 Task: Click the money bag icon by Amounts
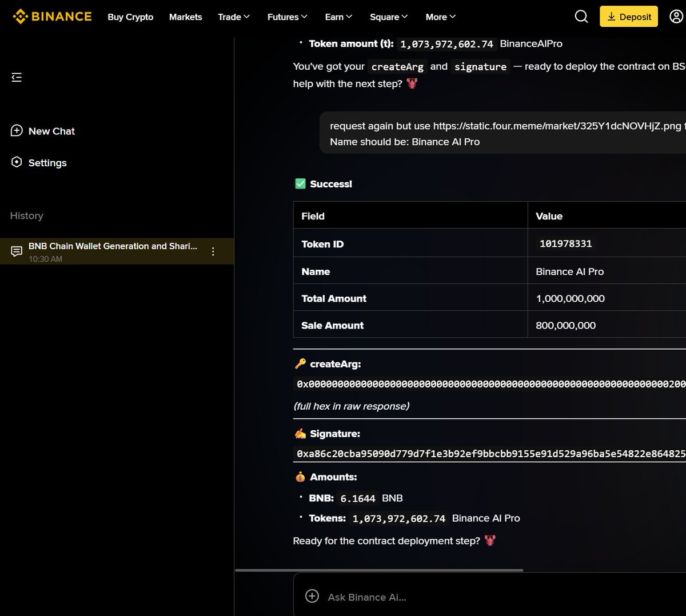click(x=300, y=477)
